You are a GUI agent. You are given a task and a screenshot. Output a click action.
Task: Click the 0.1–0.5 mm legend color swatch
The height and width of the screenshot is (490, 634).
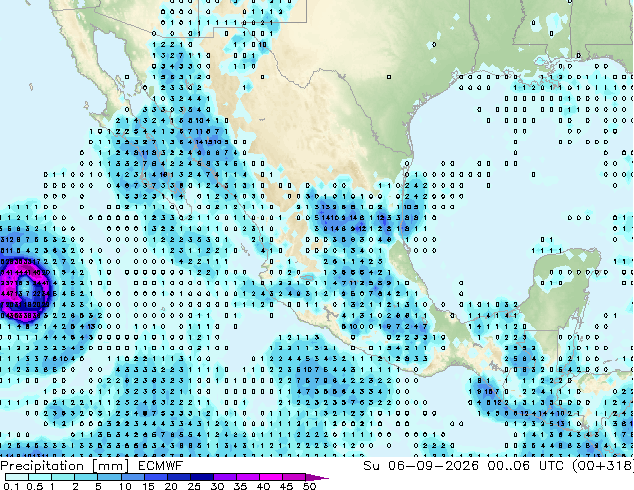[17, 477]
